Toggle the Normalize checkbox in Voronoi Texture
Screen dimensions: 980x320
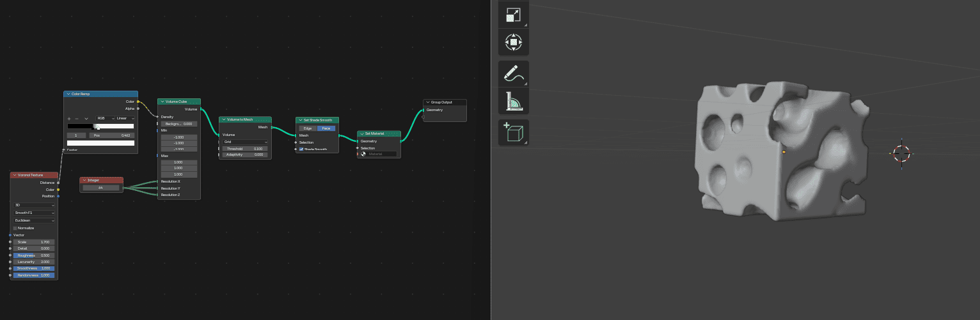pyautogui.click(x=15, y=228)
